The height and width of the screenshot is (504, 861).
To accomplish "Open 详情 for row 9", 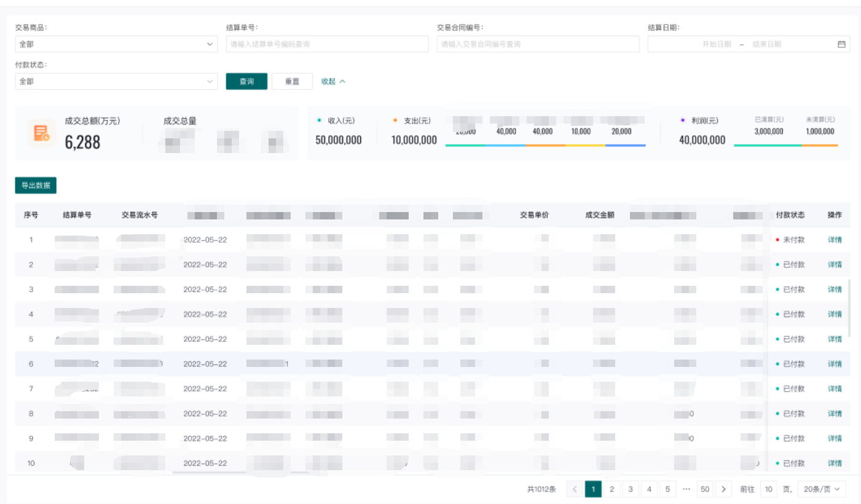I will tap(835, 438).
